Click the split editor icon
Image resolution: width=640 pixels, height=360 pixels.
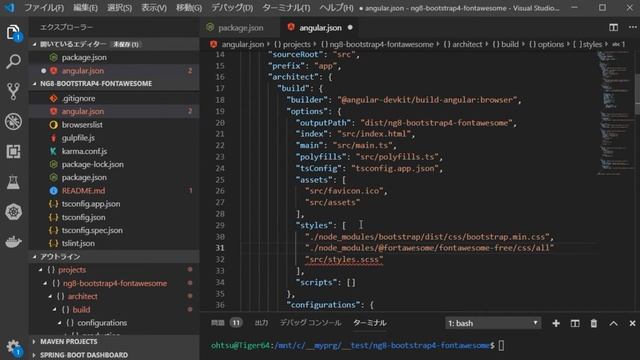pyautogui.click(x=613, y=27)
